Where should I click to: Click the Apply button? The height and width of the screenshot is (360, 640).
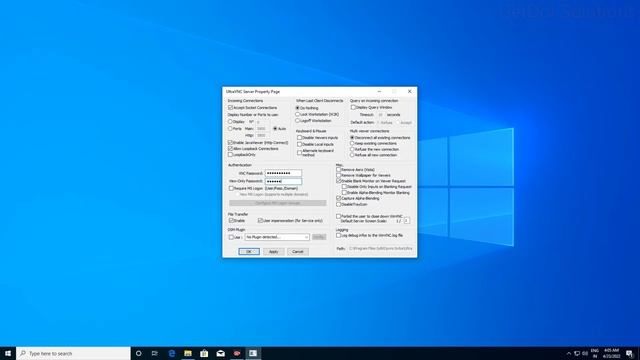pos(273,251)
